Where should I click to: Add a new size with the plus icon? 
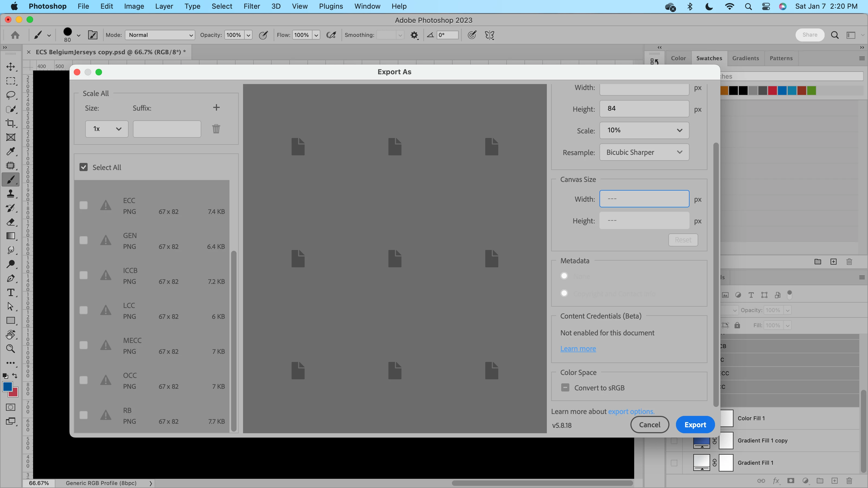click(216, 107)
